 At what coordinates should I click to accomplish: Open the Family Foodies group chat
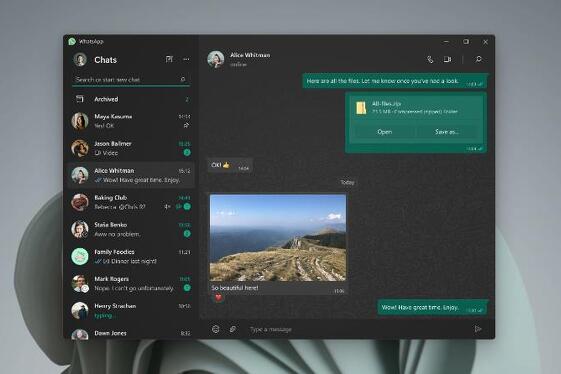point(131,256)
